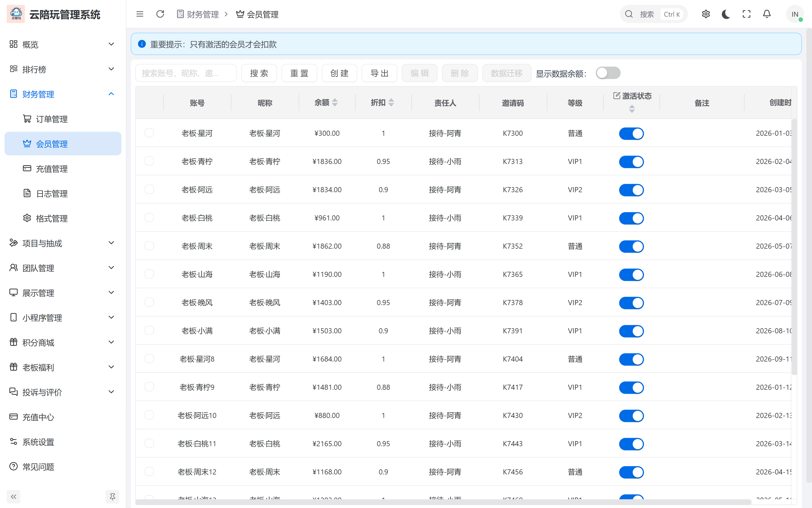The image size is (812, 508).
Task: Collapse the 财务管理 menu
Action: [x=63, y=94]
